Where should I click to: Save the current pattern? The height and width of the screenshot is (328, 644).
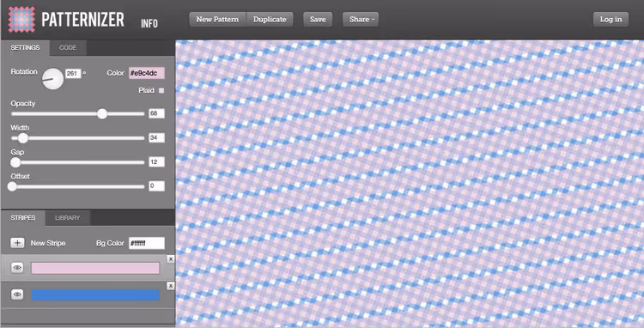(318, 19)
